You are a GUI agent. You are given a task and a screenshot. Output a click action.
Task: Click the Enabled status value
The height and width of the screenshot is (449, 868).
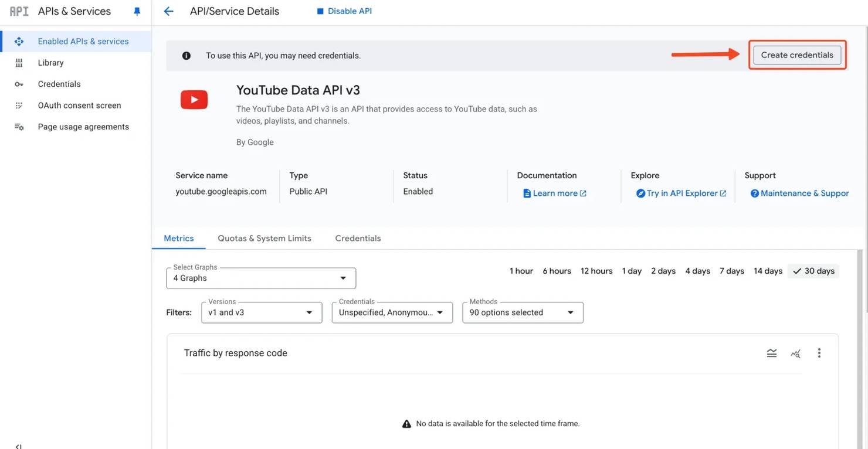click(x=418, y=192)
